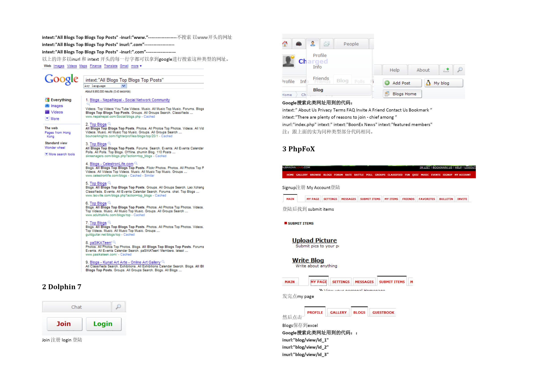The height and width of the screenshot is (392, 555).
Task: Click the Blogs Home button
Action: click(x=402, y=94)
